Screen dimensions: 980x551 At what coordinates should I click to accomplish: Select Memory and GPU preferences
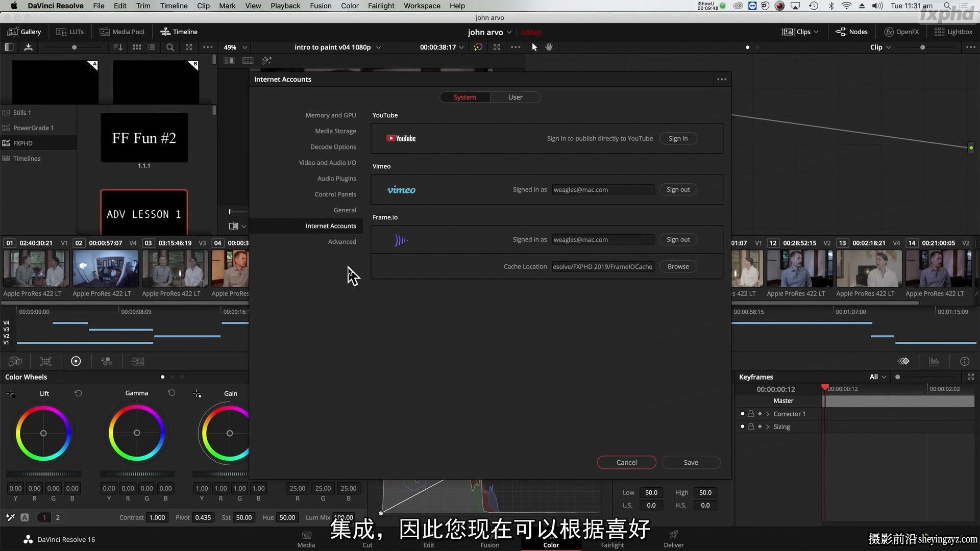[331, 115]
